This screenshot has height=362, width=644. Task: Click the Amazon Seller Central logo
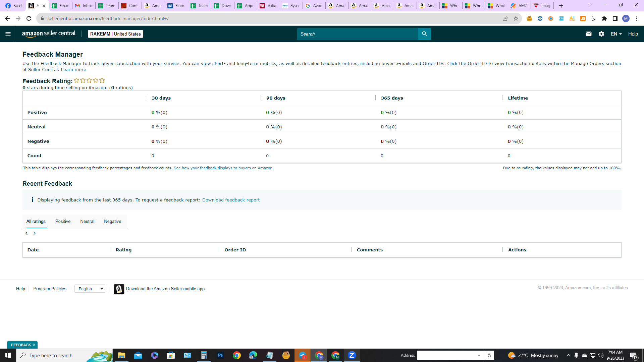point(49,34)
